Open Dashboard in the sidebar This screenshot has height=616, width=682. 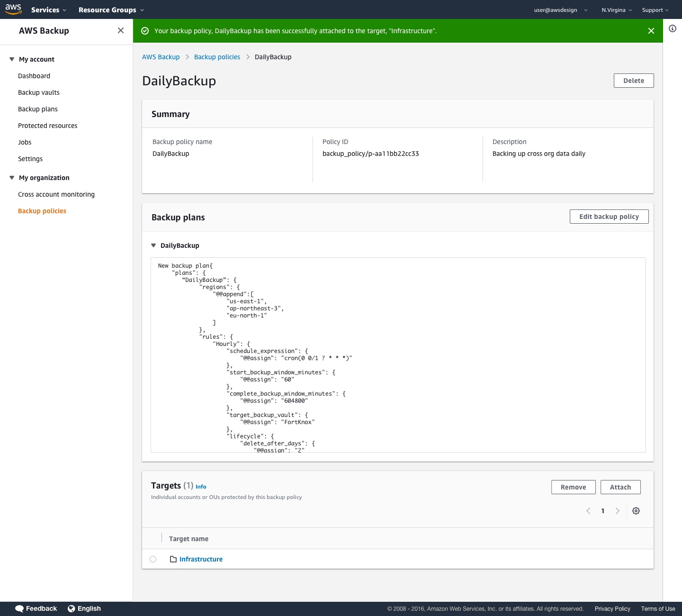(x=34, y=76)
